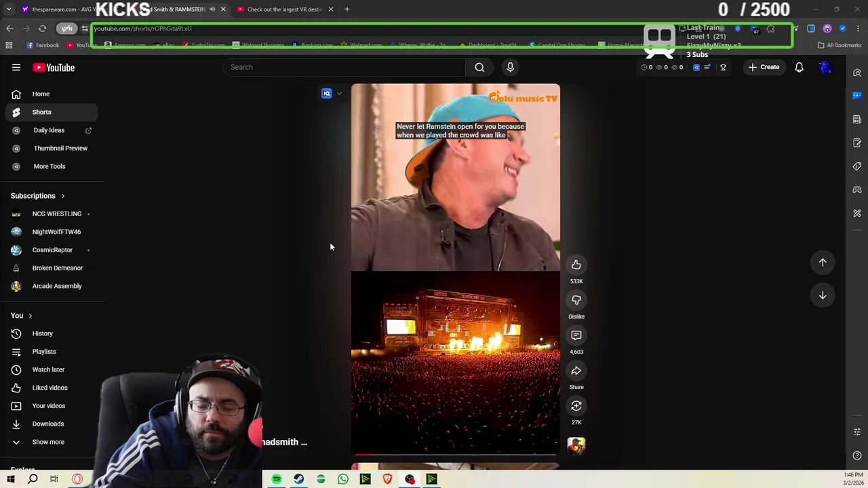Viewport: 868px width, 488px height.
Task: Mute the RAMMSTEIN tab audio icon
Action: (212, 9)
